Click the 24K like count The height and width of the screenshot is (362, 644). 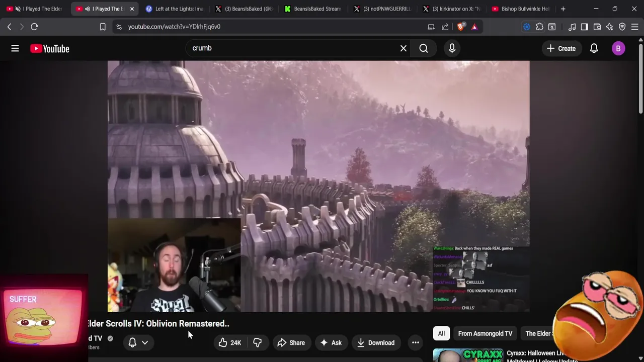[x=235, y=343]
